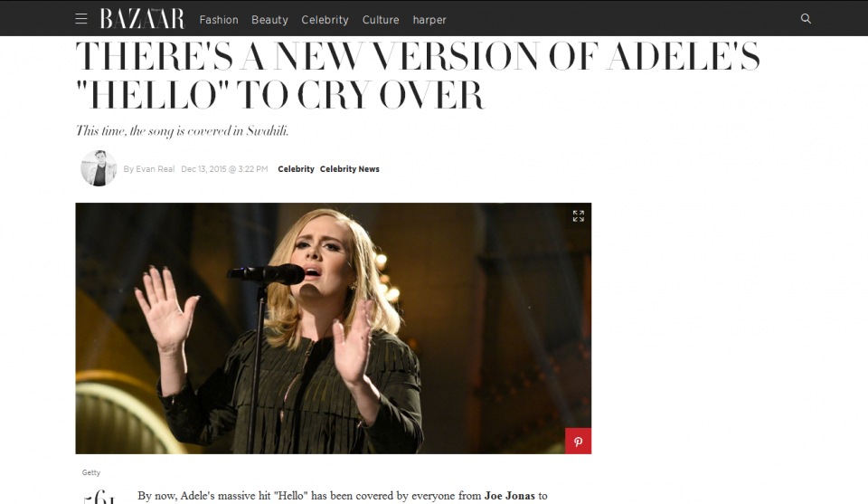Click the Dec 13, 2015 publish date

(x=224, y=169)
